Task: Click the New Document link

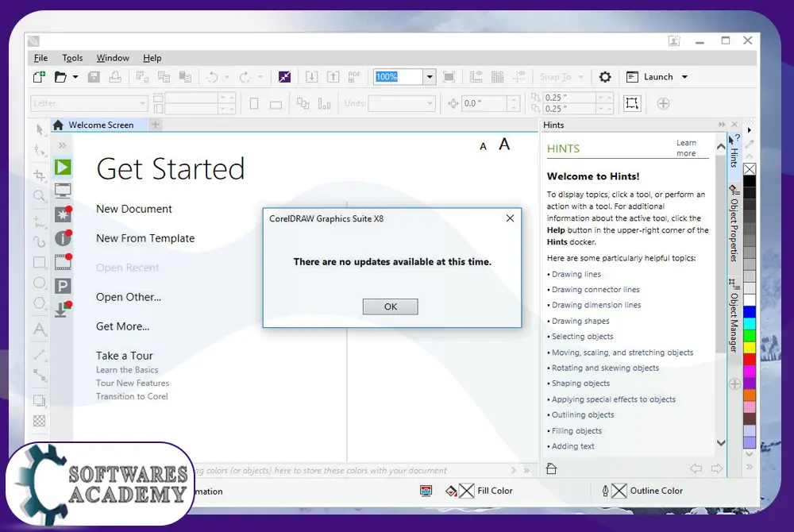Action: pyautogui.click(x=134, y=209)
